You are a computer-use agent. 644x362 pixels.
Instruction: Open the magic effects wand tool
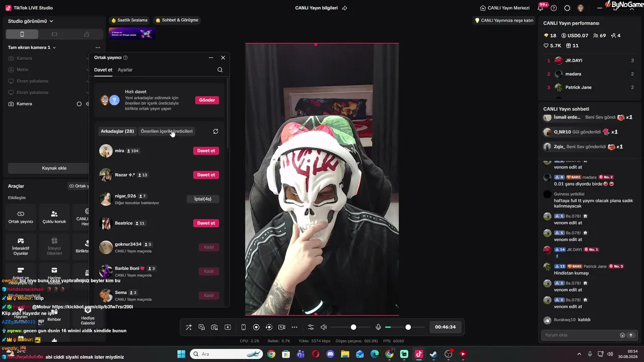189,327
